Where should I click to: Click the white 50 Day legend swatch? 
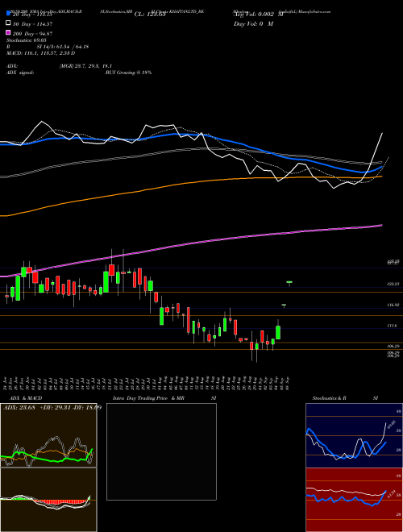(x=9, y=23)
